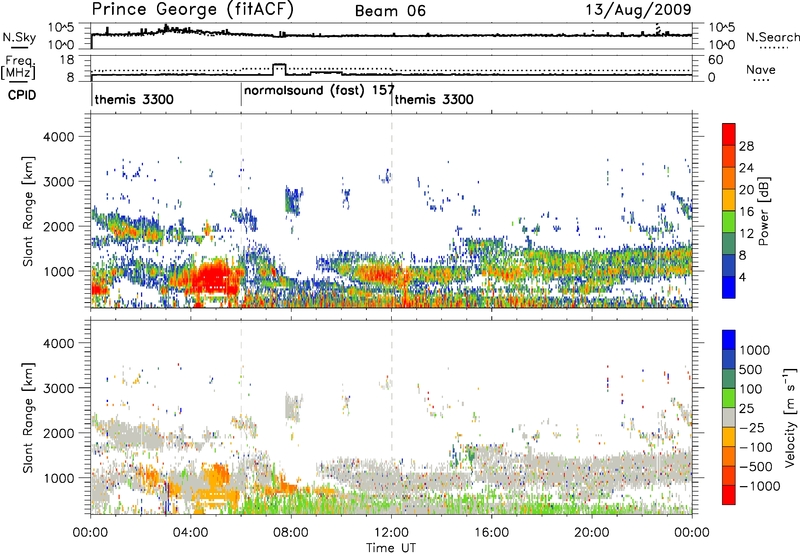Screen dimensions: 800x554
Task: Select the 'Freq. [MHz]' axis label
Action: click(x=19, y=67)
